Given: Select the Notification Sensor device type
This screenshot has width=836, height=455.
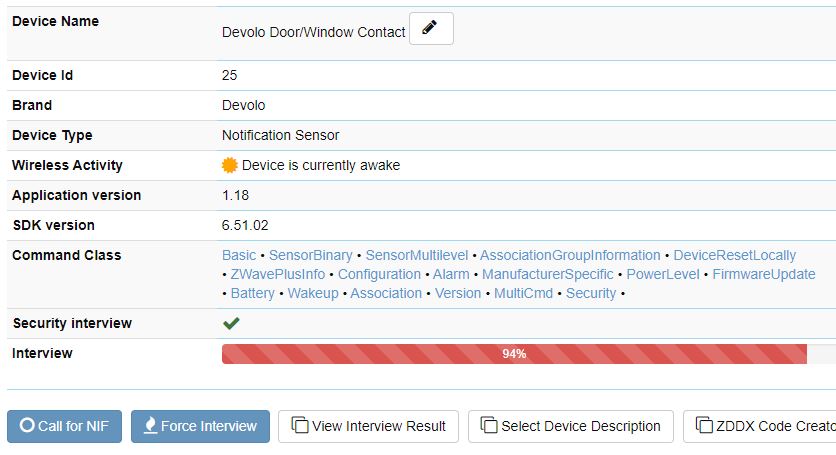Looking at the screenshot, I should (280, 135).
